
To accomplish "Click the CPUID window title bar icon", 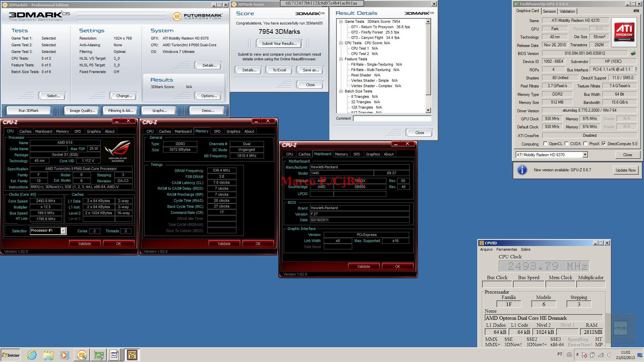I will click(x=481, y=243).
